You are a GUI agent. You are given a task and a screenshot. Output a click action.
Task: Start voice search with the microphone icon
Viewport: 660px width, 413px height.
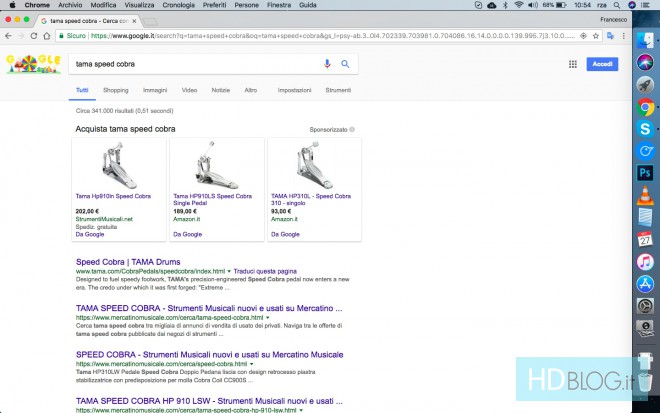click(327, 64)
